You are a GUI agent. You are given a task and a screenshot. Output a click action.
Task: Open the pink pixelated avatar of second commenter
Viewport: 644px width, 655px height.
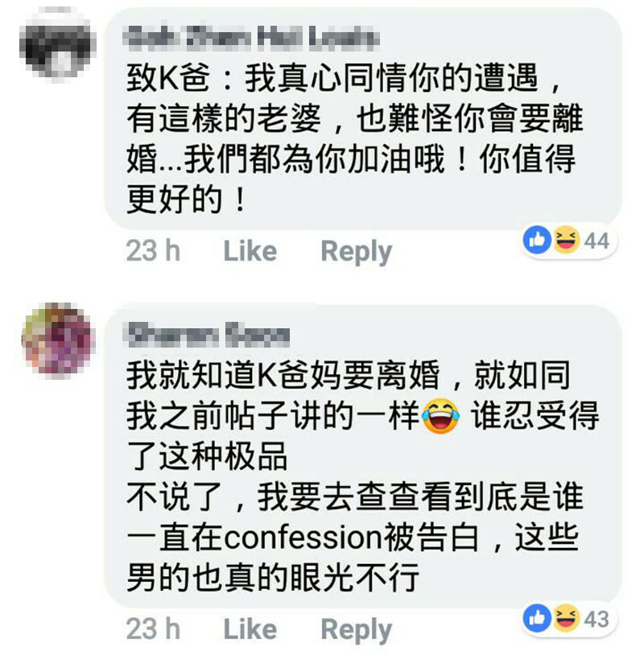(58, 340)
